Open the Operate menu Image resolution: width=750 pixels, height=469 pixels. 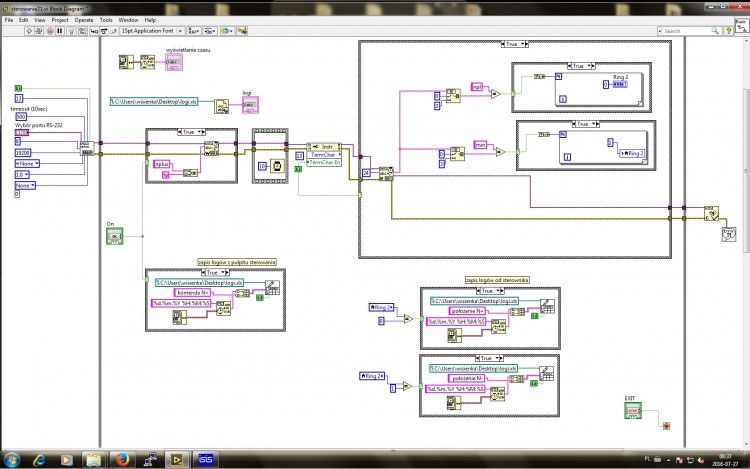coord(84,20)
